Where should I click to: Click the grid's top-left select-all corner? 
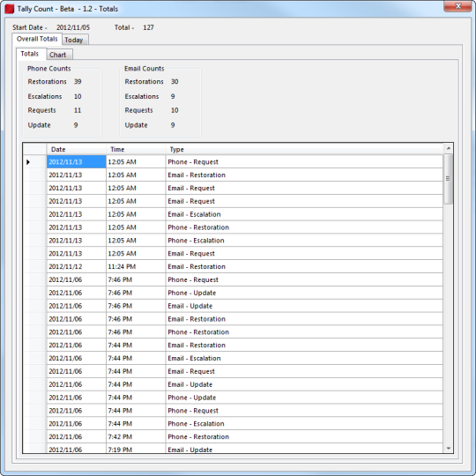coord(34,149)
